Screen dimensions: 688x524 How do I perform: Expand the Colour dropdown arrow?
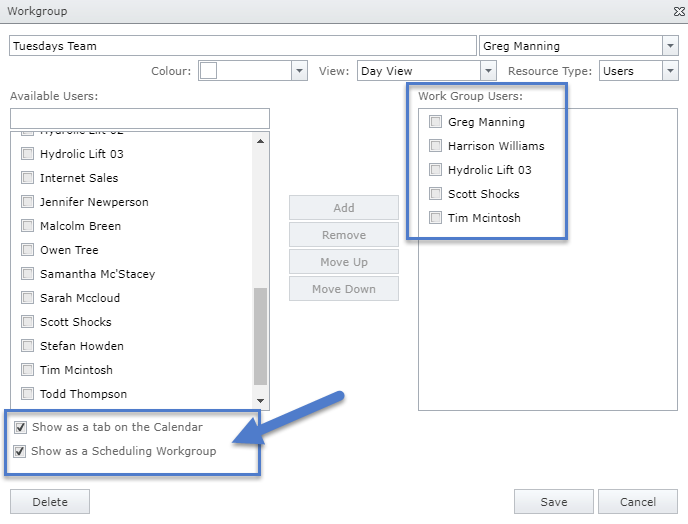(299, 71)
